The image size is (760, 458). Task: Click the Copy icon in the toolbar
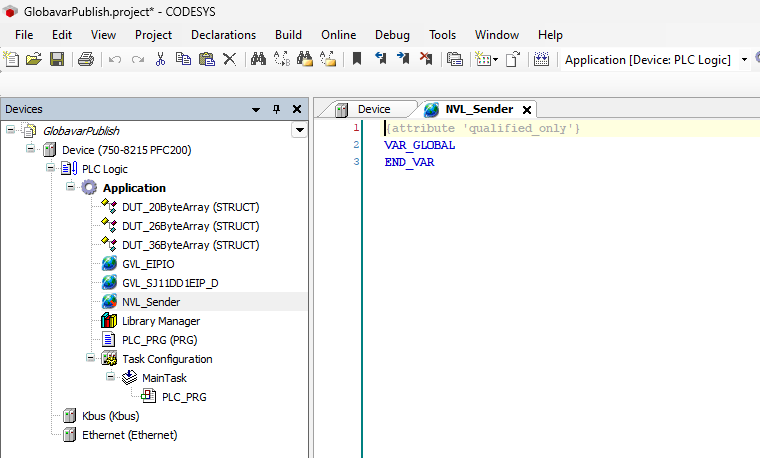point(183,59)
